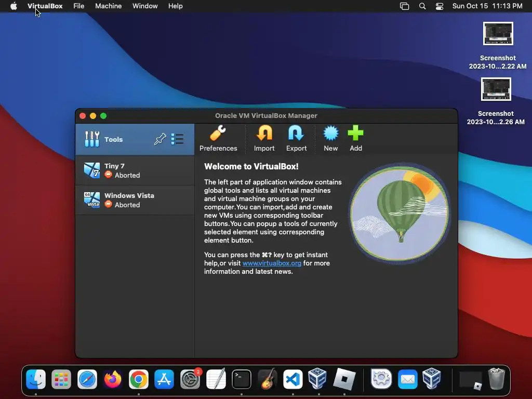
Task: Open Spotlight search in menu bar
Action: (422, 6)
